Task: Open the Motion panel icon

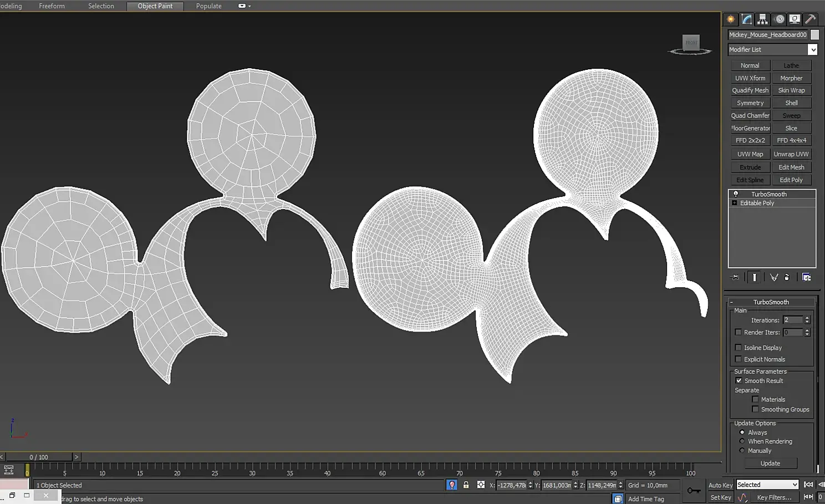Action: tap(779, 19)
